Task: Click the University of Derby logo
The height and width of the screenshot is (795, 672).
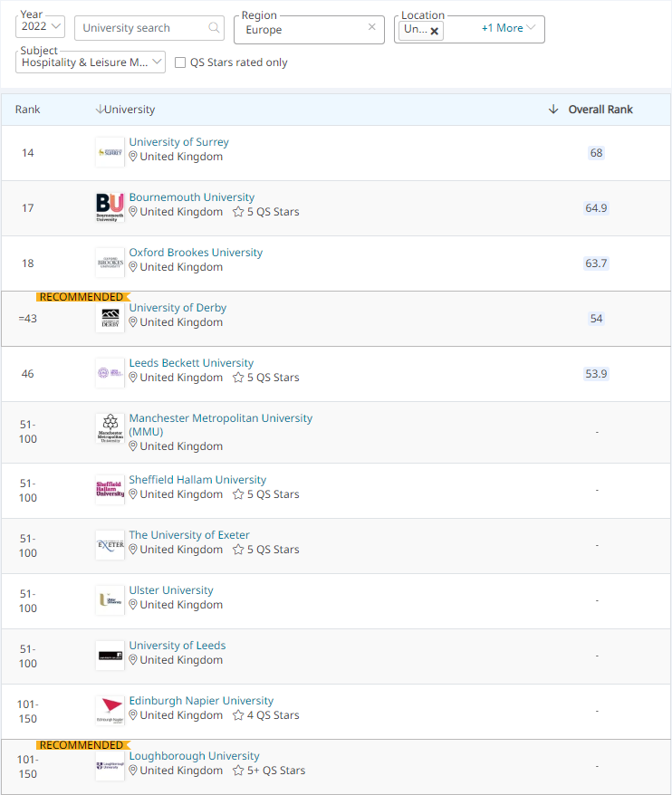Action: [110, 318]
